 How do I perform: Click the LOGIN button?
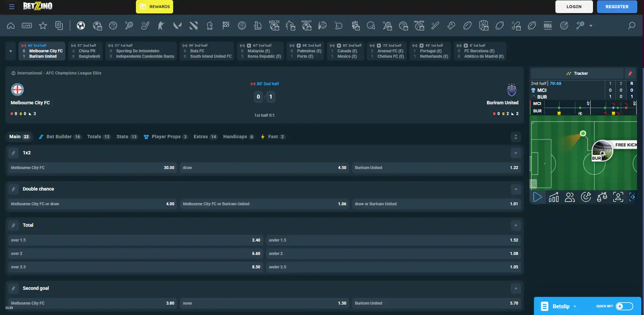pyautogui.click(x=574, y=7)
